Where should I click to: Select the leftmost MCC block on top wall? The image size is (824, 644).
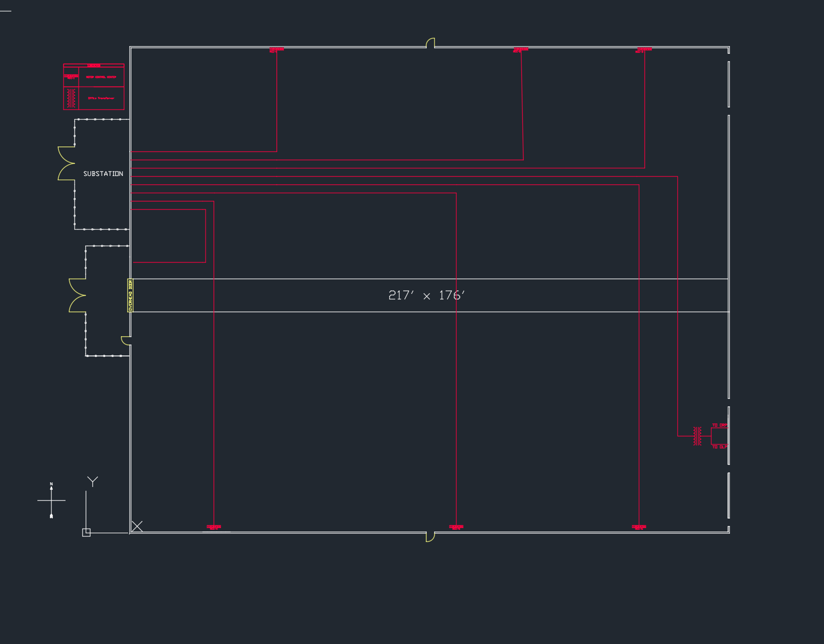pos(277,50)
